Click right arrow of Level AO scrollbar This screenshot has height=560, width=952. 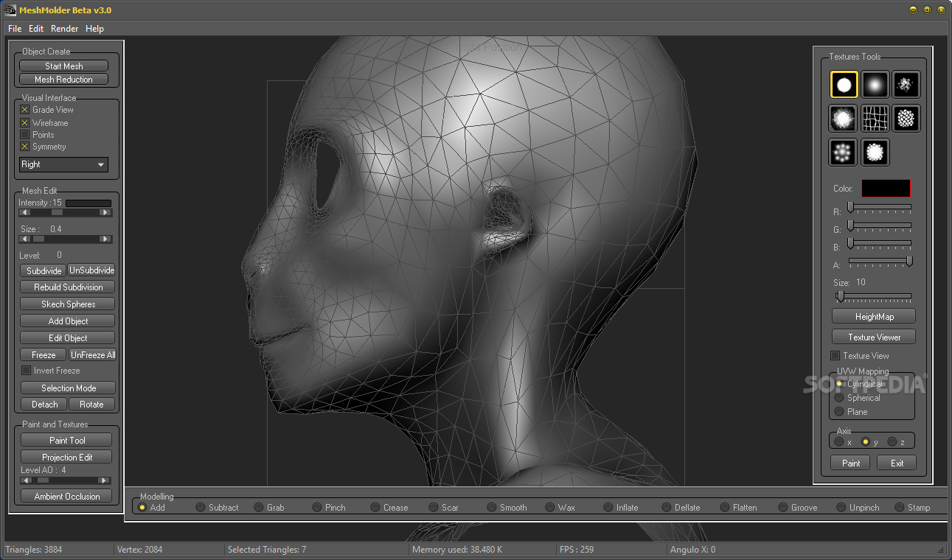105,480
